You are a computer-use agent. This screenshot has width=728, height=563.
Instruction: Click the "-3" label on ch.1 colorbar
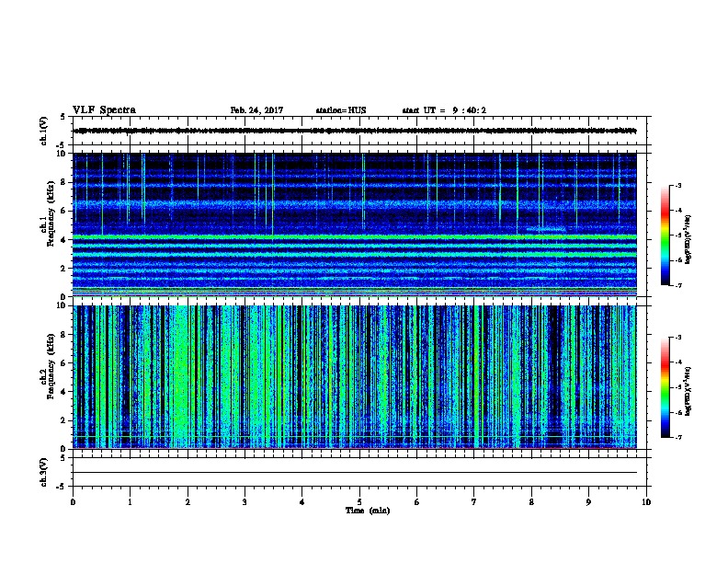pyautogui.click(x=678, y=185)
